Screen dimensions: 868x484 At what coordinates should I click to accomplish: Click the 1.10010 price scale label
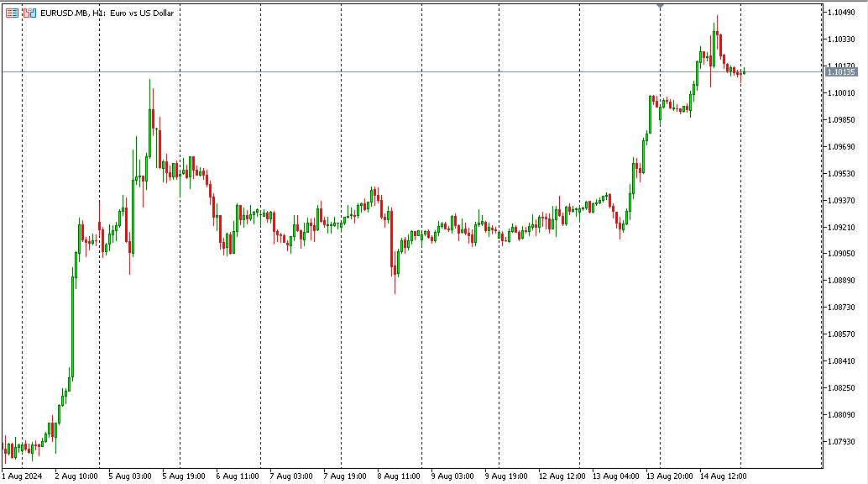click(841, 92)
